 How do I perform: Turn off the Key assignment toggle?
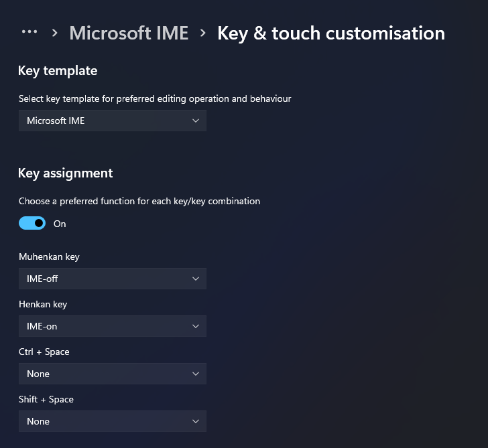pyautogui.click(x=32, y=223)
